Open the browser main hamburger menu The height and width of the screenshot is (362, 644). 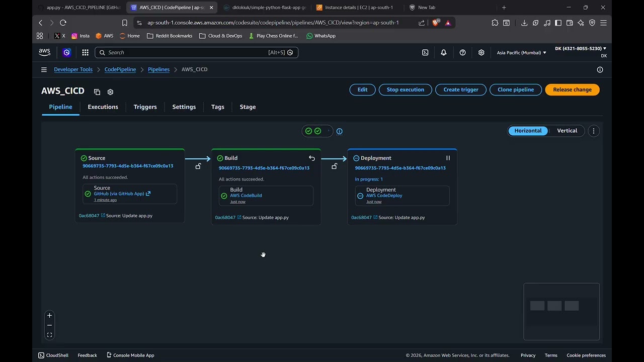(x=603, y=23)
